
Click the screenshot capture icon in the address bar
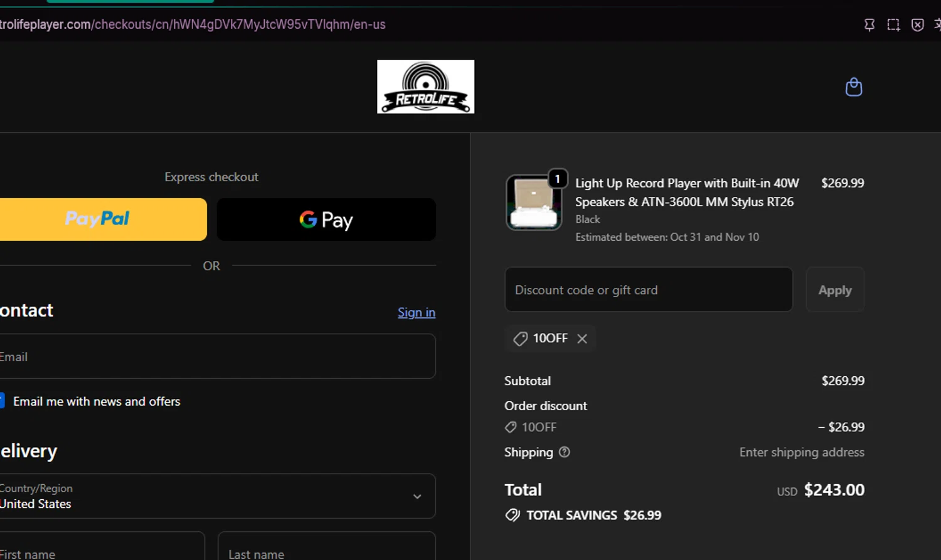click(893, 24)
